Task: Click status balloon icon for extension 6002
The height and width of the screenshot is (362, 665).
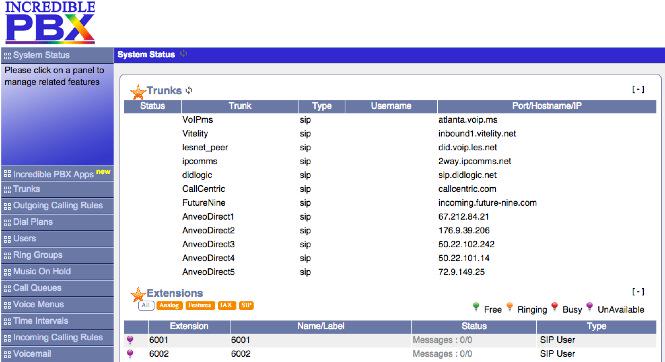Action: coord(130,354)
